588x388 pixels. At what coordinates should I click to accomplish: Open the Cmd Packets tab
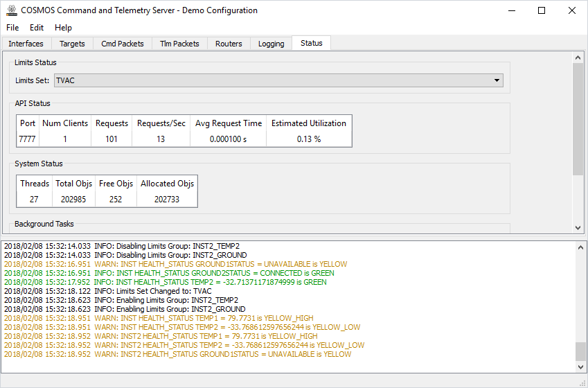122,44
